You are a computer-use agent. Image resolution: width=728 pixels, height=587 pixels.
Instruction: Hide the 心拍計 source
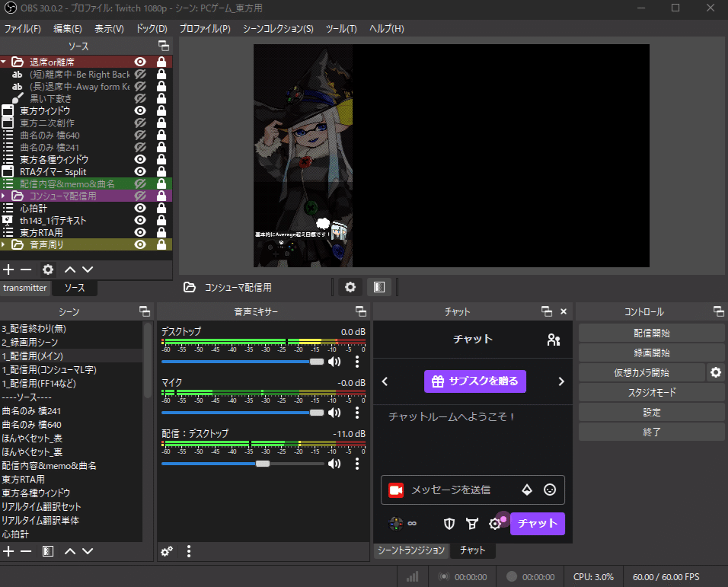point(140,208)
